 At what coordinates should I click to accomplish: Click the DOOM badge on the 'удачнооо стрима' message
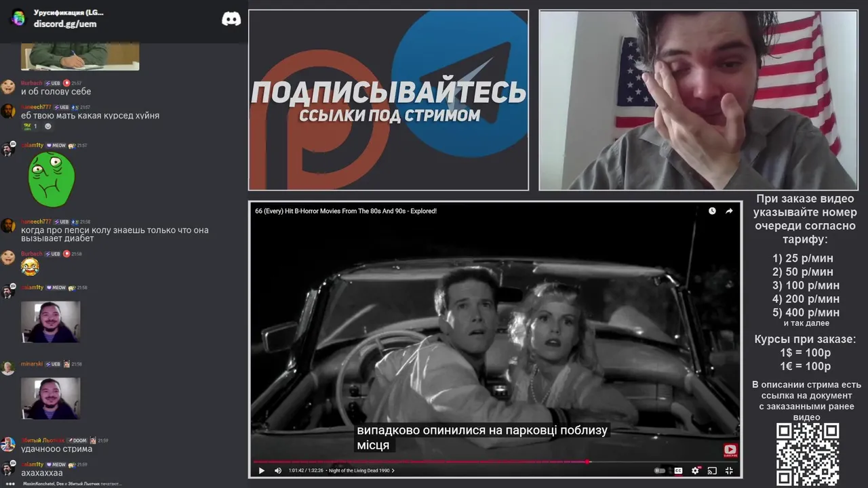coord(76,440)
